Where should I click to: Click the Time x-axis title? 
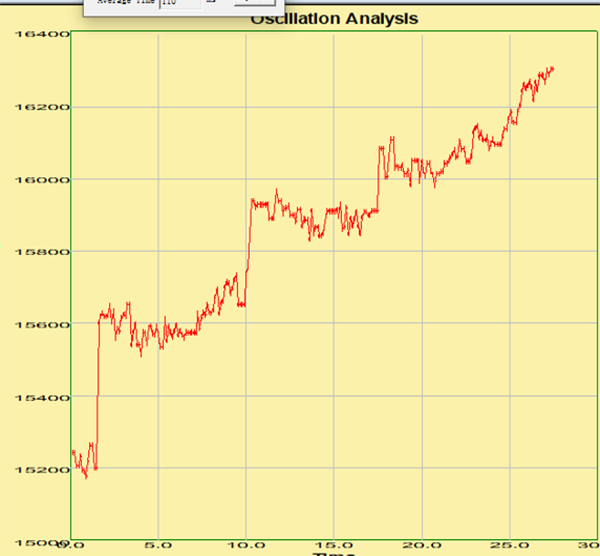pos(333,553)
